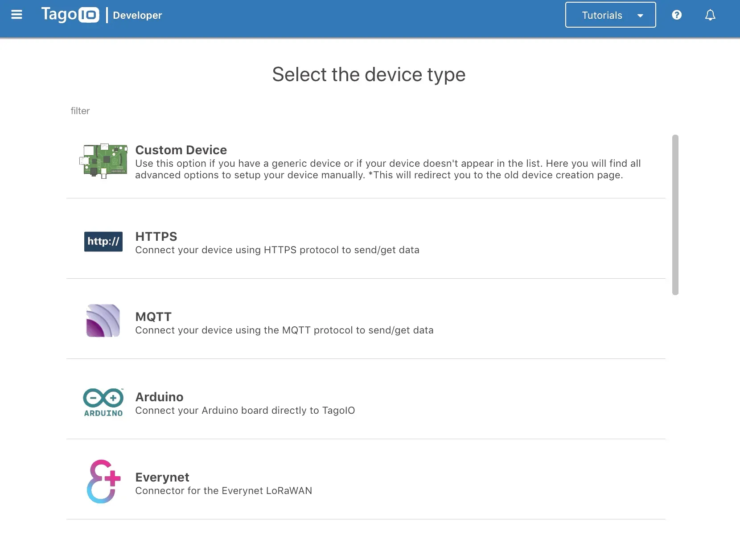Click the Everynet LoRaWAN logo
The width and height of the screenshot is (740, 560).
coord(103,482)
